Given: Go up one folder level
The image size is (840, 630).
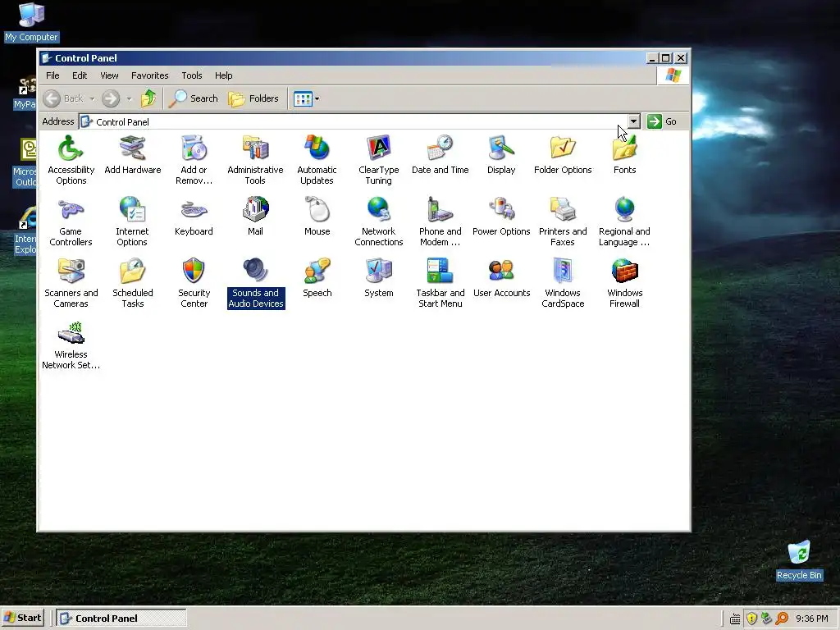Looking at the screenshot, I should pos(148,98).
